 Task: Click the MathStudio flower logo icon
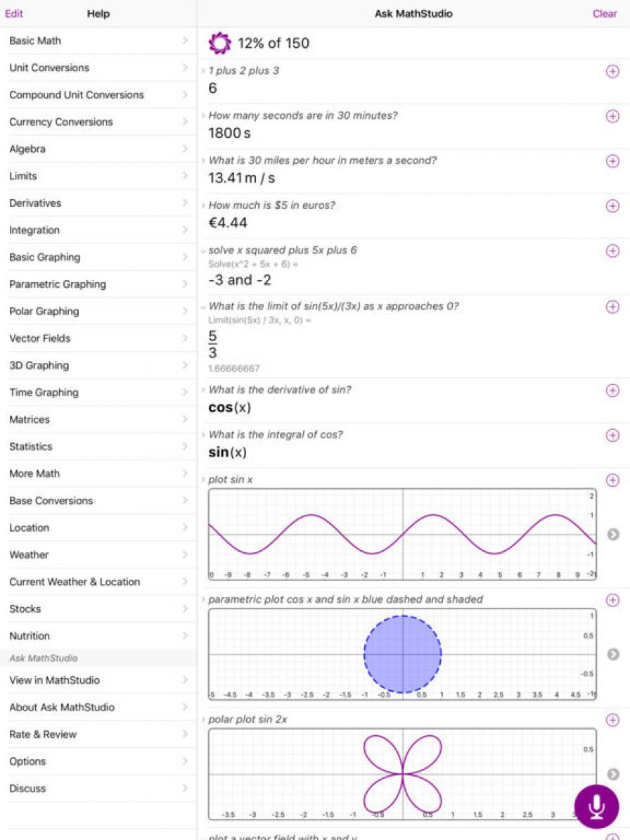click(x=219, y=44)
